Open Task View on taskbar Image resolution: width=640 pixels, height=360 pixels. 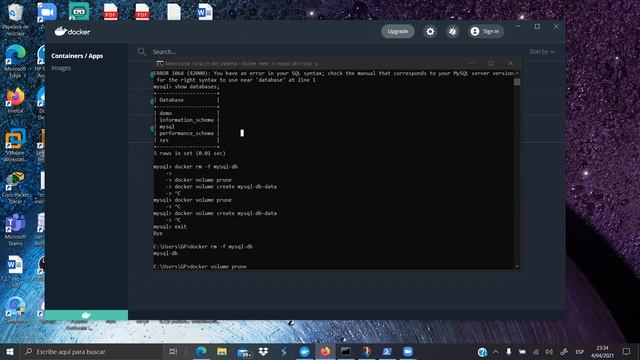(x=173, y=351)
